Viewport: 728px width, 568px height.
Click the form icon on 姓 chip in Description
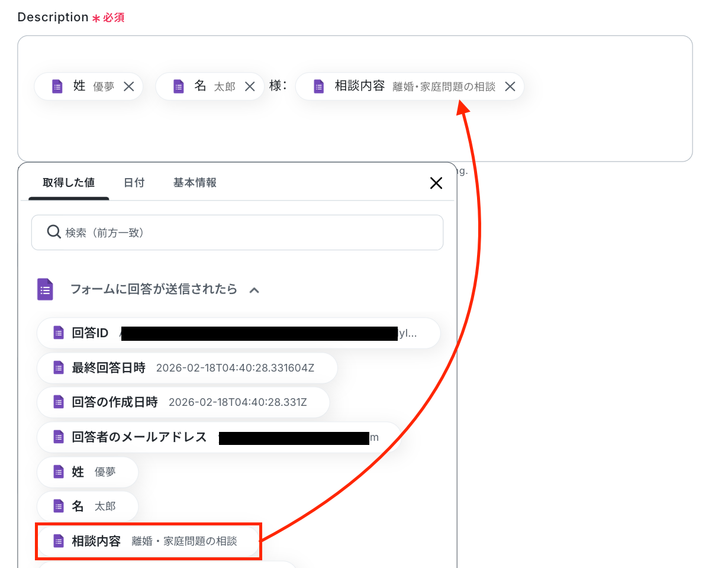[x=57, y=86]
